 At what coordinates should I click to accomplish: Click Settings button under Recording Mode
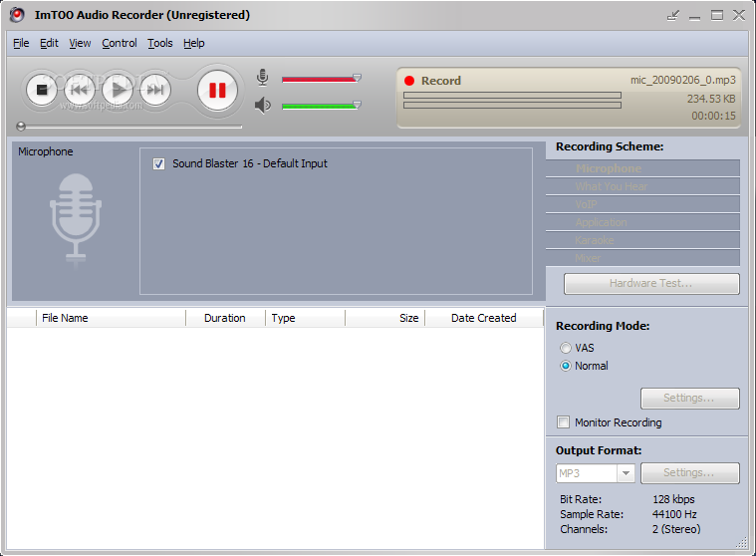(690, 399)
